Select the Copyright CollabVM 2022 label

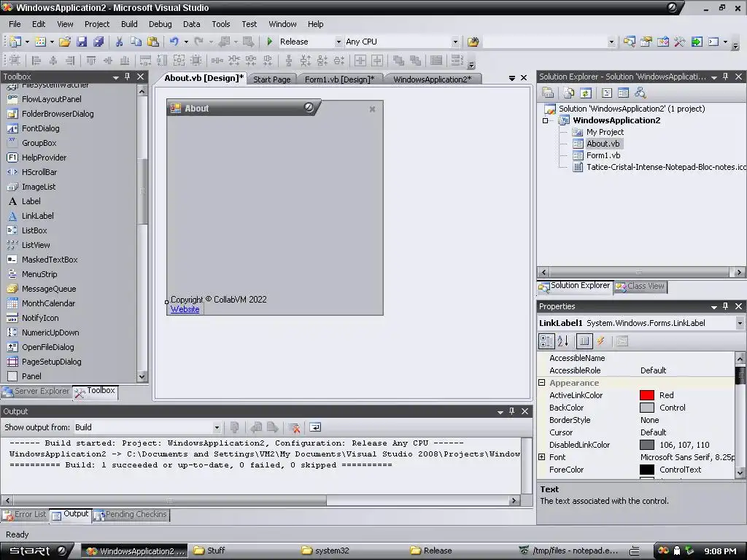click(x=219, y=300)
